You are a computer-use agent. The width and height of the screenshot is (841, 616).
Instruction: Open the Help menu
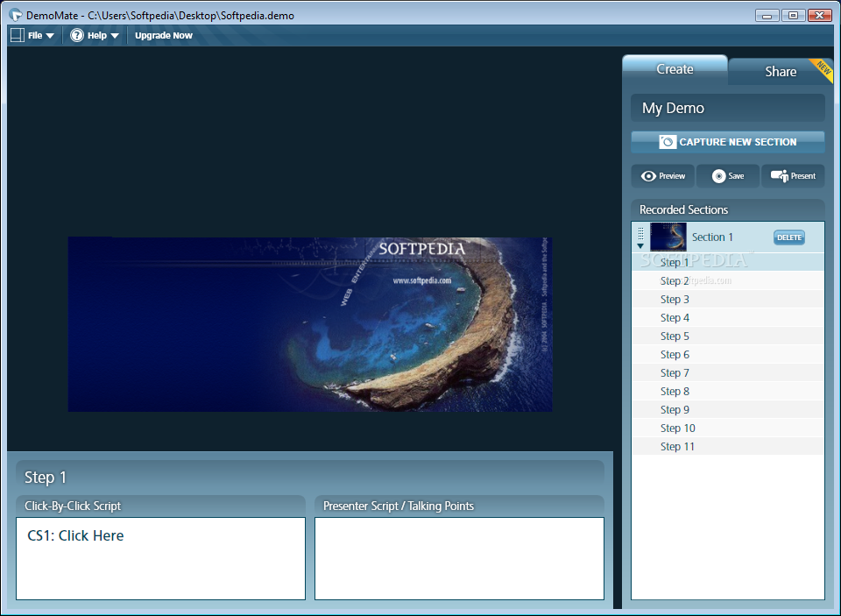(x=95, y=35)
